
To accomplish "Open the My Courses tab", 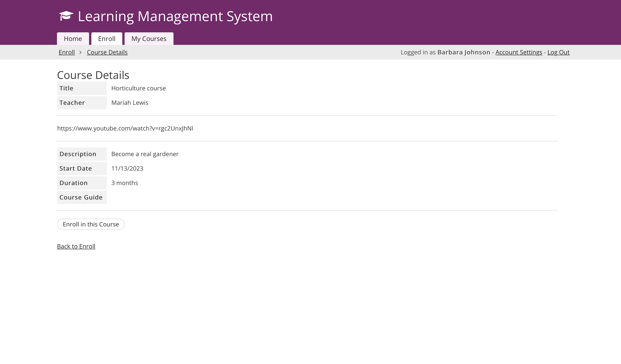I will coord(149,39).
